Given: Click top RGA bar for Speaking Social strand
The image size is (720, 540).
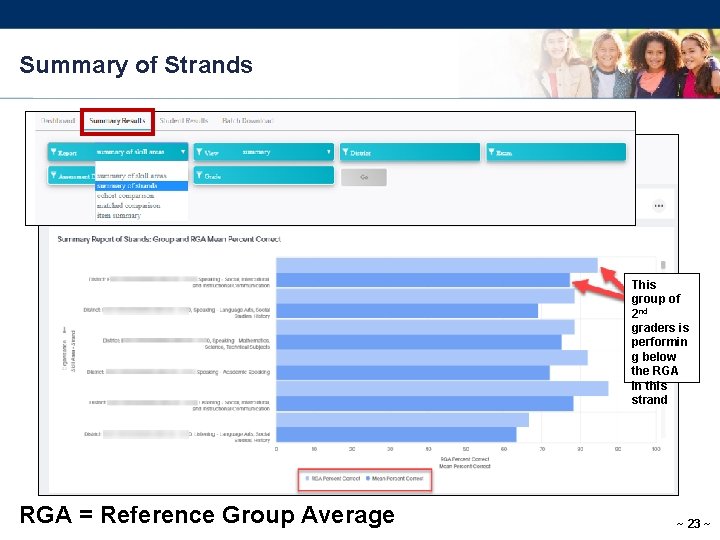Looking at the screenshot, I should 437,265.
